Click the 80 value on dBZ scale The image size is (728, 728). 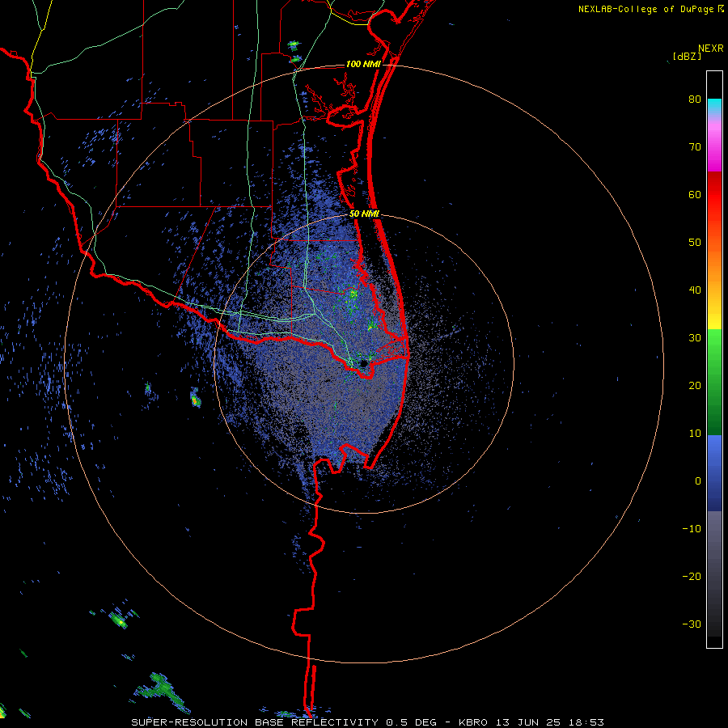[x=695, y=99]
